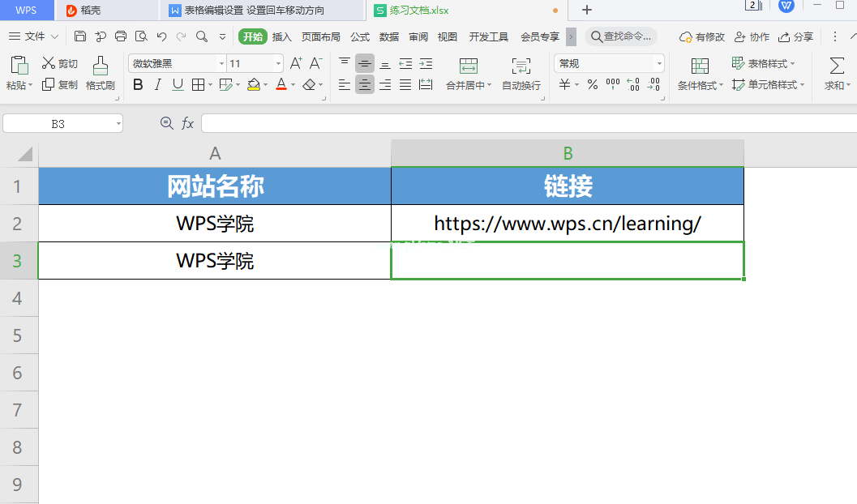Click the 条件格式 conditional formatting icon

coord(701,66)
